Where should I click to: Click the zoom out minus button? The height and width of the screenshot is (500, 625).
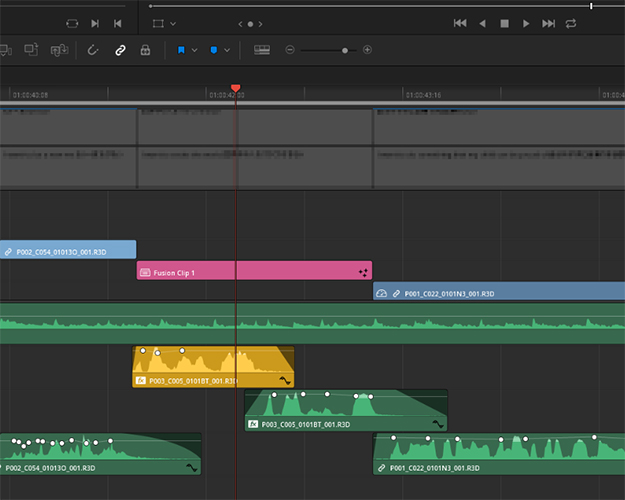tap(290, 49)
